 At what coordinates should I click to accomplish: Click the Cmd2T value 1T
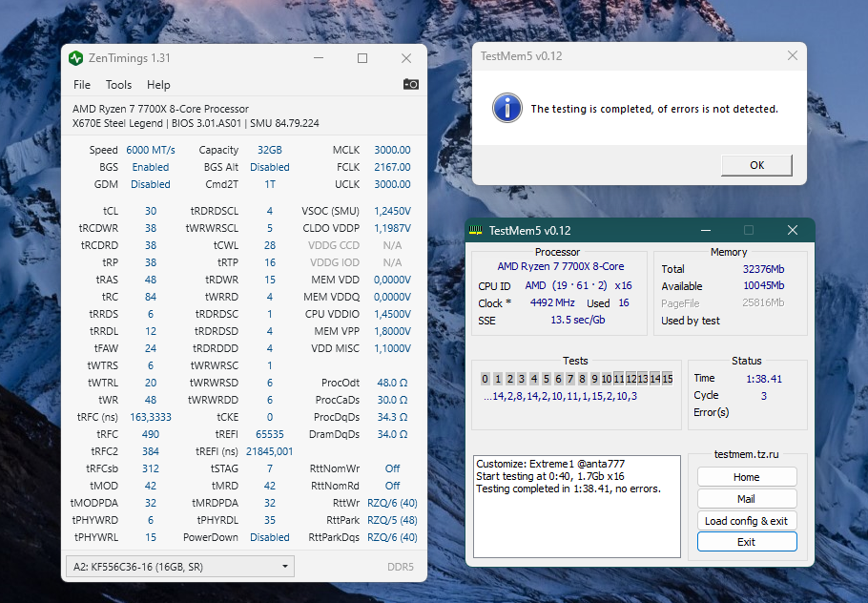pos(270,184)
